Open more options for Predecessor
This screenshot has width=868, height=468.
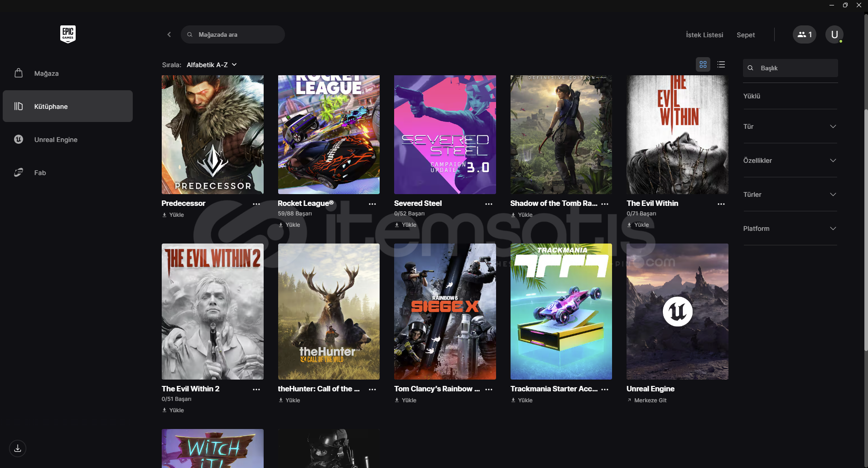[256, 204]
